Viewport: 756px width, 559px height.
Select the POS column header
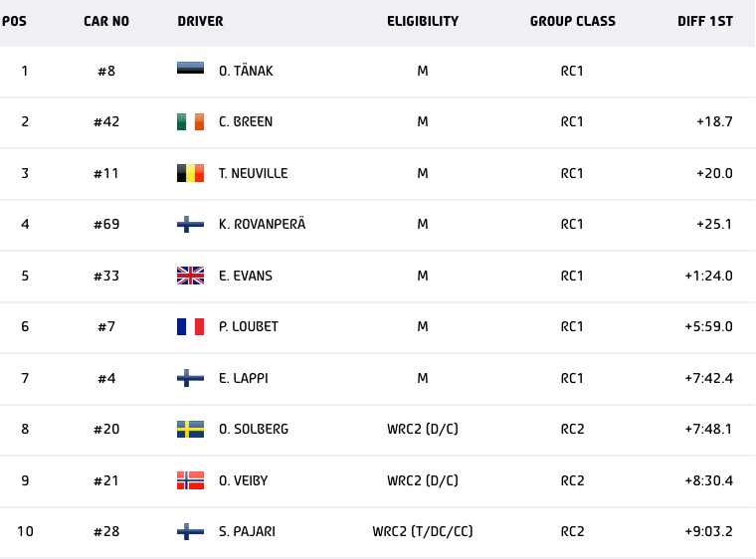tap(14, 21)
